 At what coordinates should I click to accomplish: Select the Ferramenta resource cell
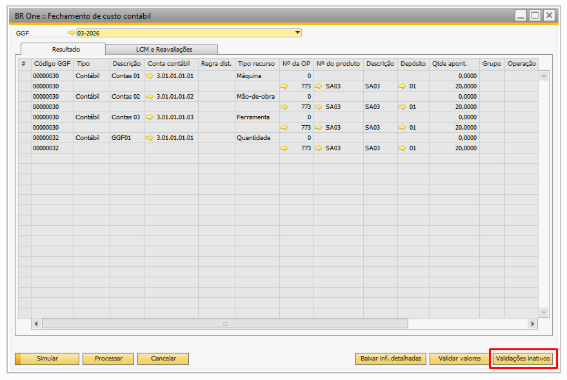[257, 117]
